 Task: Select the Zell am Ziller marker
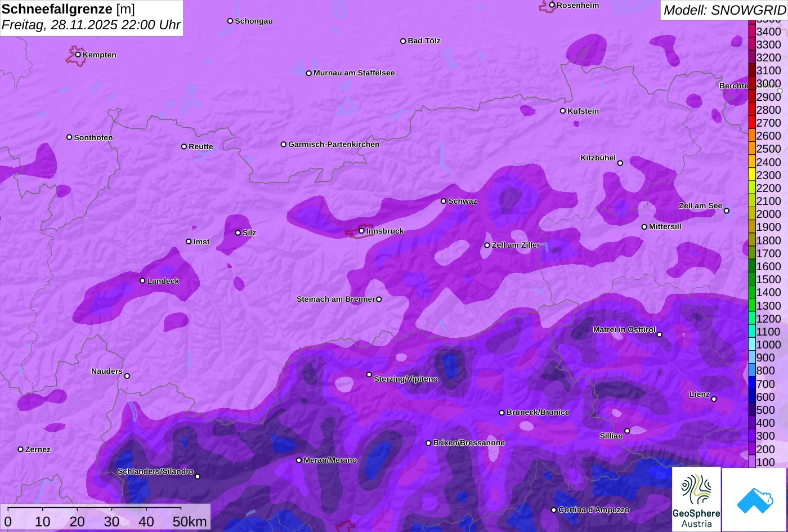(487, 245)
